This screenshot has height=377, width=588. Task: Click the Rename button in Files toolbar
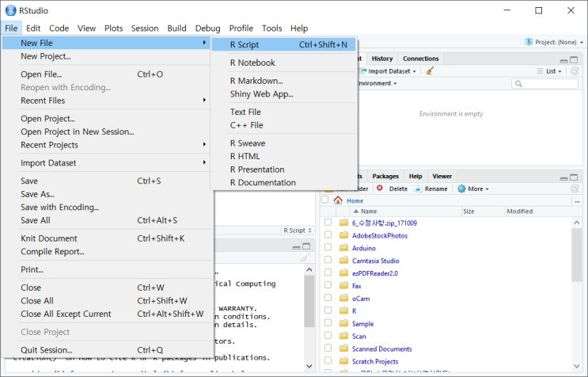click(430, 188)
